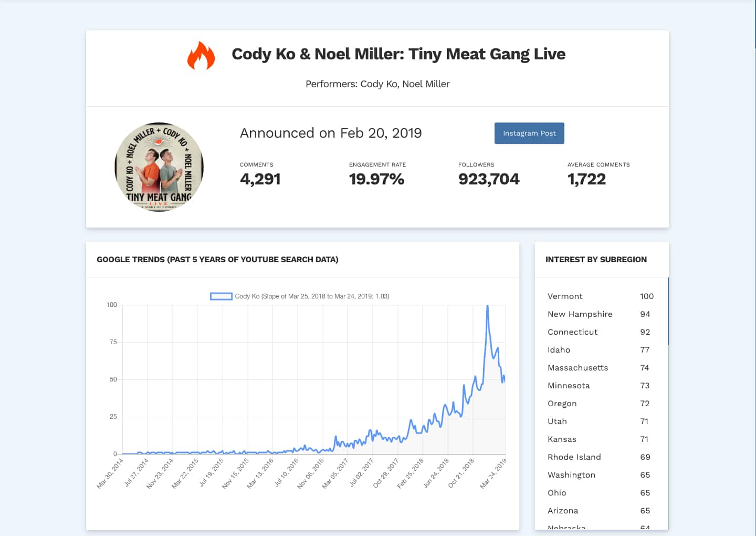Click the page's vertical scrollbar at right edge

click(755, 24)
